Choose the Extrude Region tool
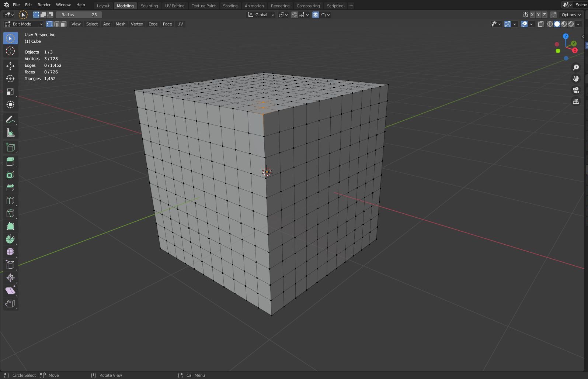588x379 pixels. click(10, 161)
